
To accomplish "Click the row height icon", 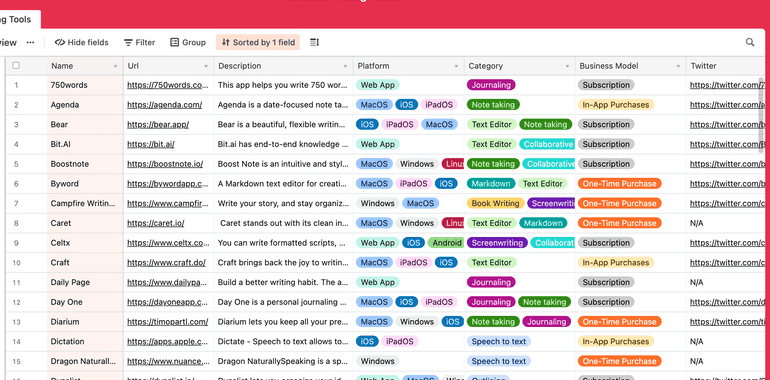I will pyautogui.click(x=314, y=42).
